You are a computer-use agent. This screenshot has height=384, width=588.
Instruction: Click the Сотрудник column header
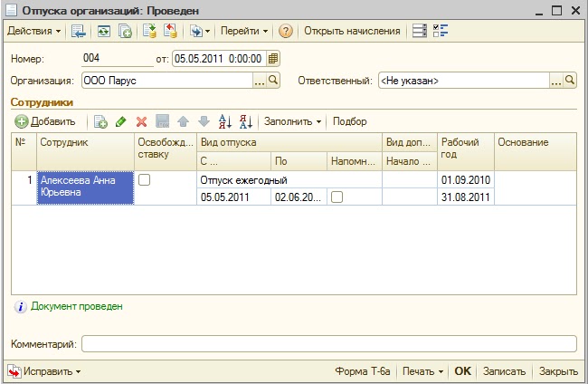(x=86, y=151)
